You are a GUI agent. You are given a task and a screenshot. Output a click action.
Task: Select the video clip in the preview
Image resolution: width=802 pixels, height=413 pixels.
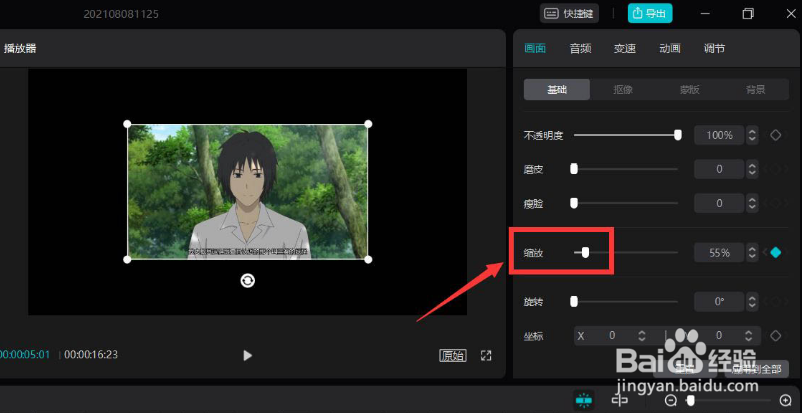tap(248, 192)
